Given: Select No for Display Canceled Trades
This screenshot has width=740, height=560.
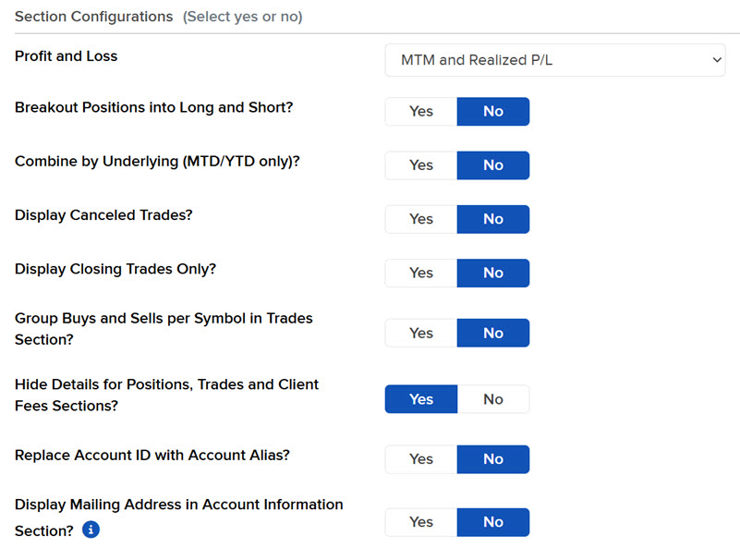Looking at the screenshot, I should (x=493, y=219).
